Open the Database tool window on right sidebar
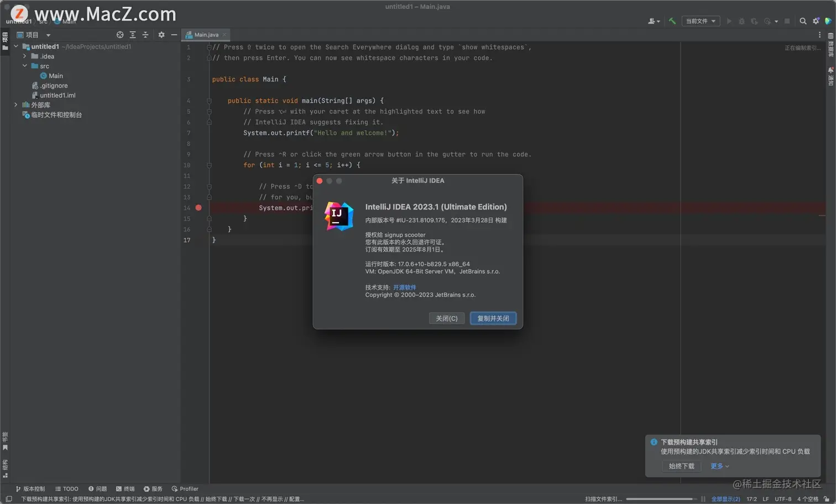This screenshot has width=836, height=504. point(830,45)
